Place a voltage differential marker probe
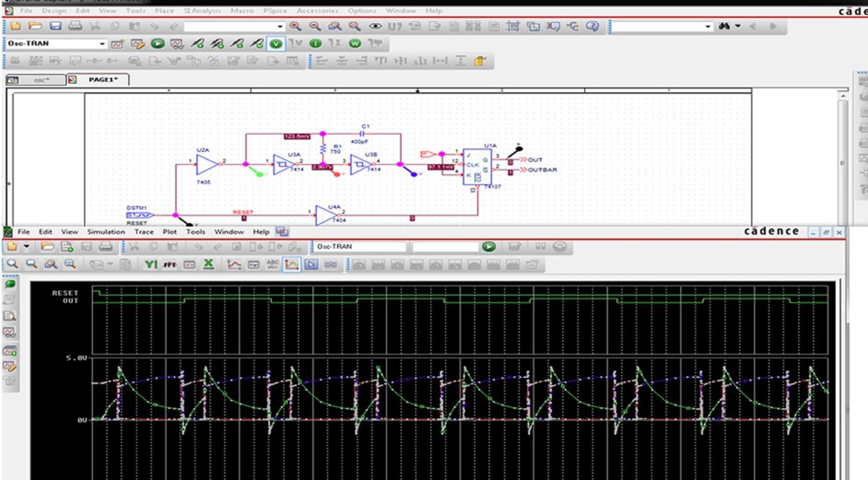 [217, 43]
